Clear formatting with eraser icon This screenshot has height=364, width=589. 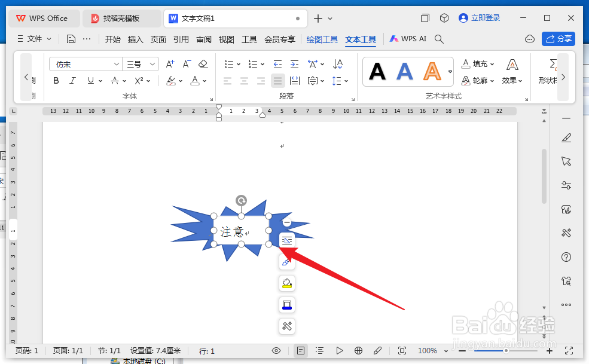click(x=203, y=64)
